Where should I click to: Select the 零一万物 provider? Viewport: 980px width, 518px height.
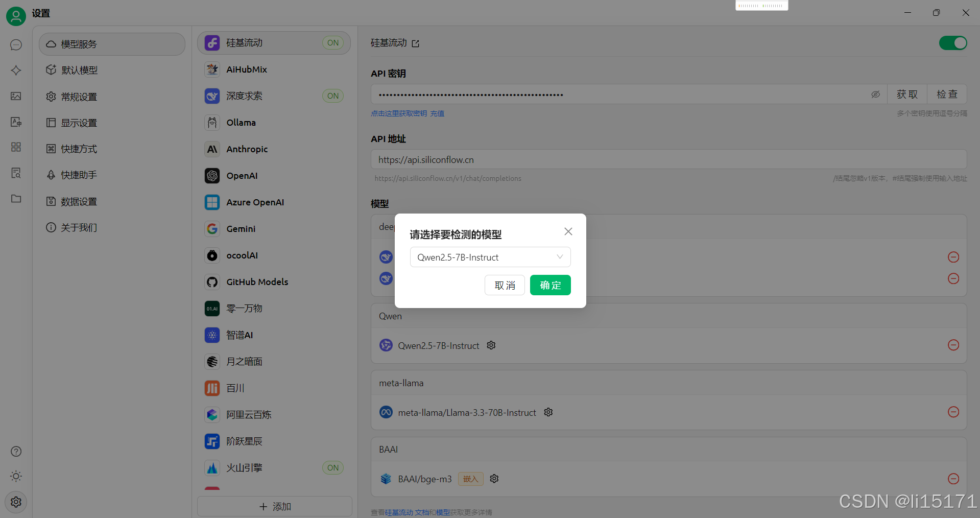[274, 309]
